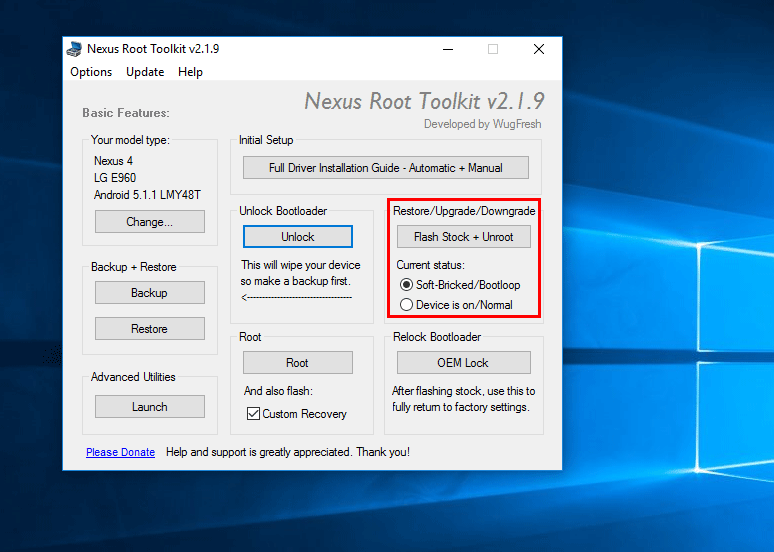Image resolution: width=774 pixels, height=552 pixels.
Task: Click the OEM Lock button
Action: (463, 363)
